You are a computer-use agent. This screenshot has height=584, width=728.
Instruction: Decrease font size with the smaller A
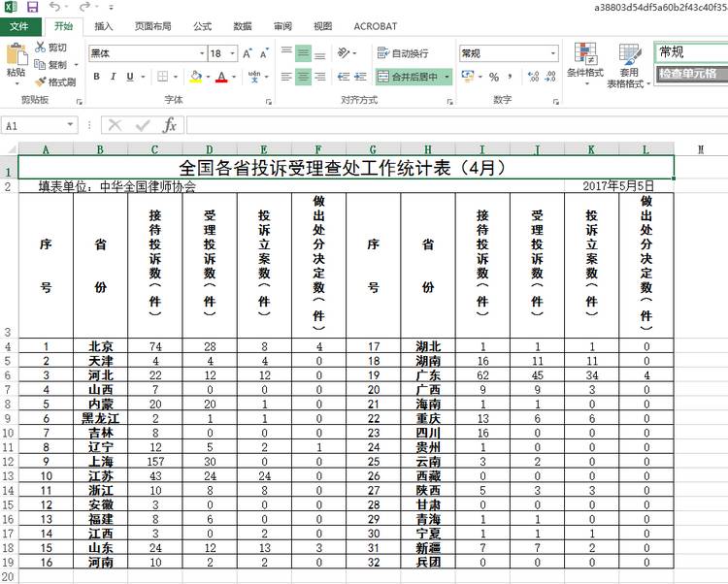click(264, 53)
